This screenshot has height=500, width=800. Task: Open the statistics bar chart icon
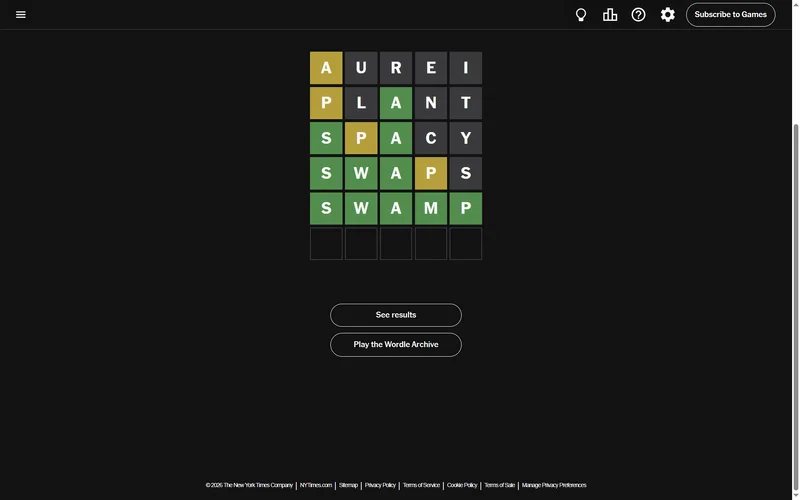point(610,15)
